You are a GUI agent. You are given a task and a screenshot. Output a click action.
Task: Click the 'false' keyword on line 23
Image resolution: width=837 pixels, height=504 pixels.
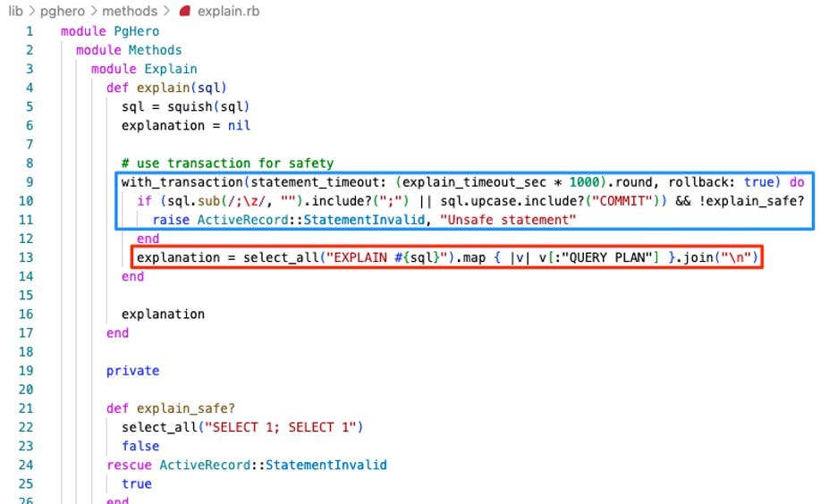140,446
